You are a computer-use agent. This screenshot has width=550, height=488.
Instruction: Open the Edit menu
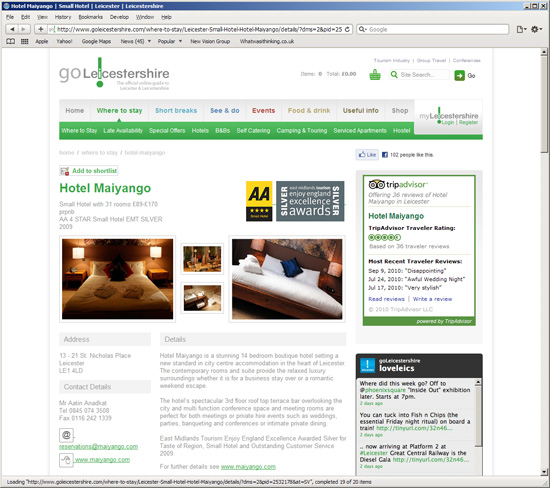coord(25,17)
